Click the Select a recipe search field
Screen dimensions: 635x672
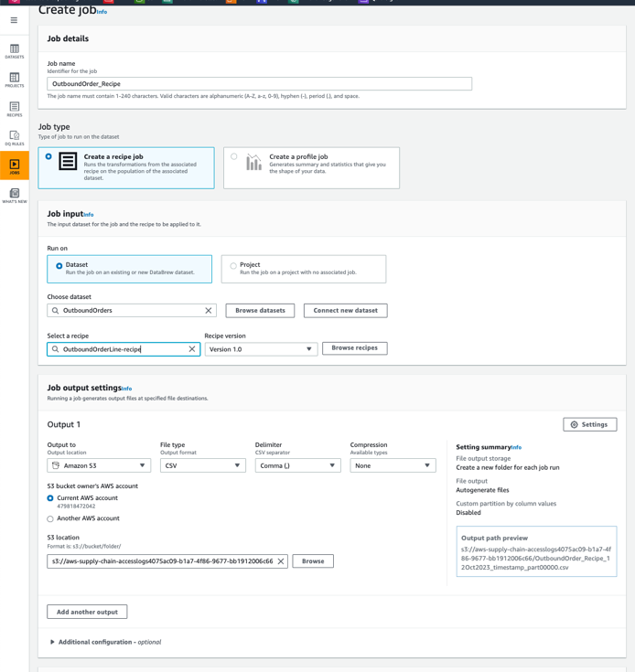coord(124,349)
